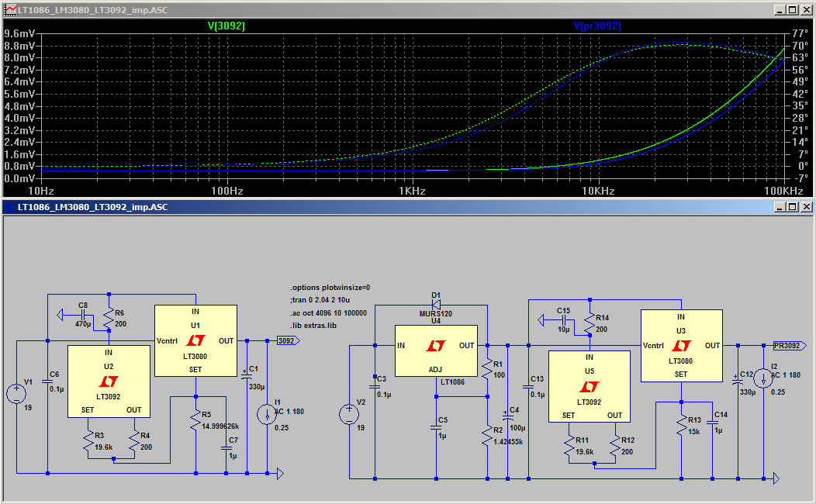Select the V2 voltage source symbol
The image size is (816, 504).
[349, 415]
